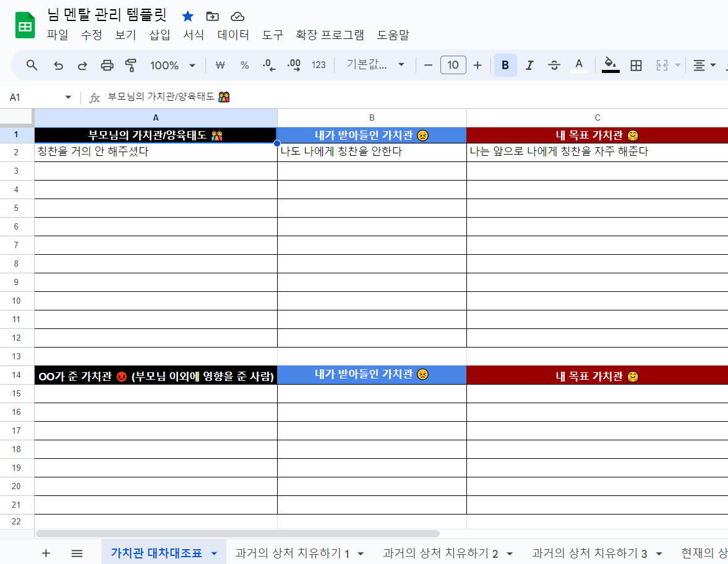Star the document with the star icon
This screenshot has width=728, height=564.
(x=187, y=17)
